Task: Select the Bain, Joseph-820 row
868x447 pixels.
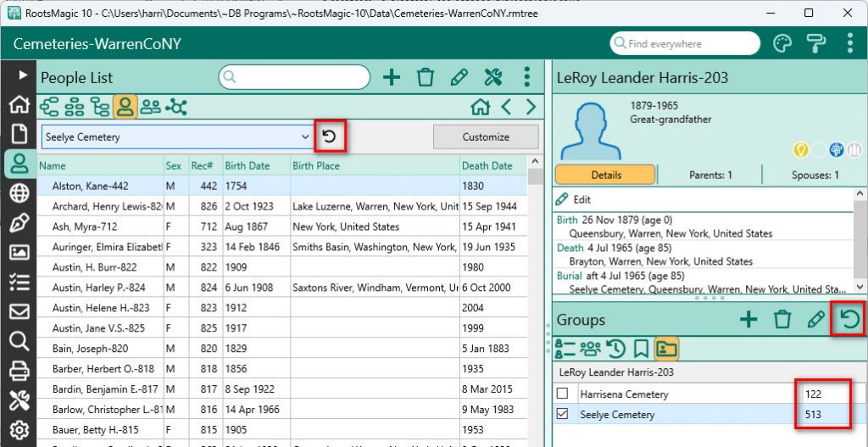Action: [x=282, y=349]
